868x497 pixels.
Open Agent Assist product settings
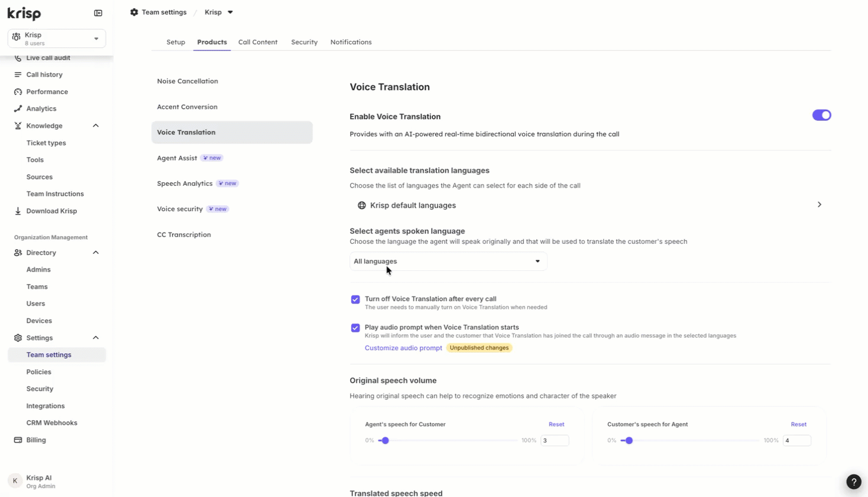click(x=232, y=158)
